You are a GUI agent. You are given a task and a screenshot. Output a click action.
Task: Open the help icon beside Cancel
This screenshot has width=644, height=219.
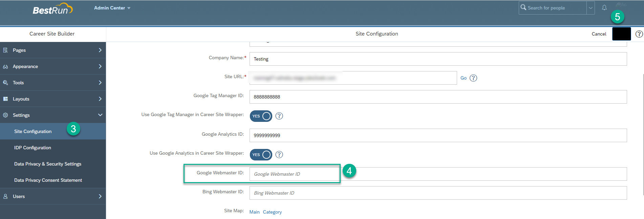pos(639,34)
